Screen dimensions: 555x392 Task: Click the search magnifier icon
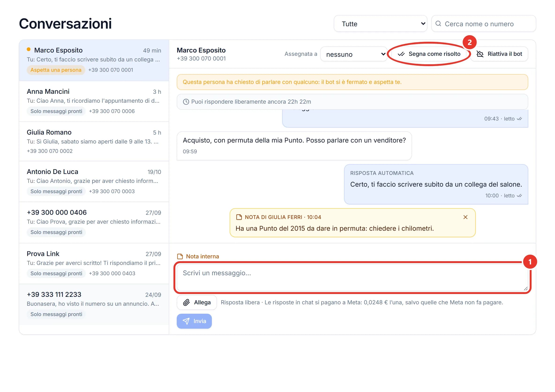pos(438,23)
